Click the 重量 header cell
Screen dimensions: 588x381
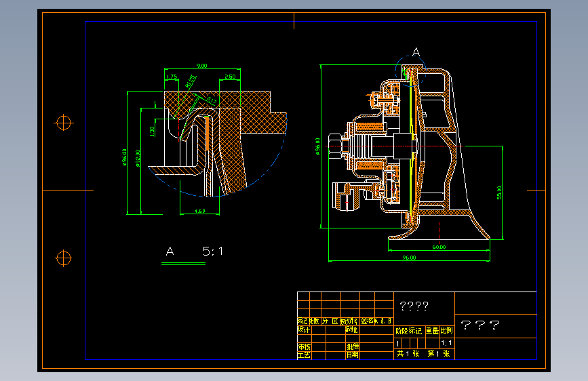point(433,331)
